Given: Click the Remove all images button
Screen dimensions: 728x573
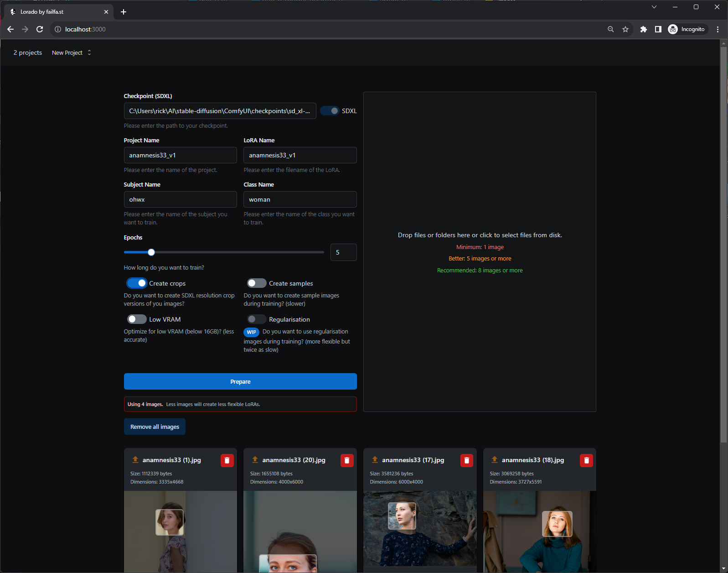Looking at the screenshot, I should coord(155,427).
